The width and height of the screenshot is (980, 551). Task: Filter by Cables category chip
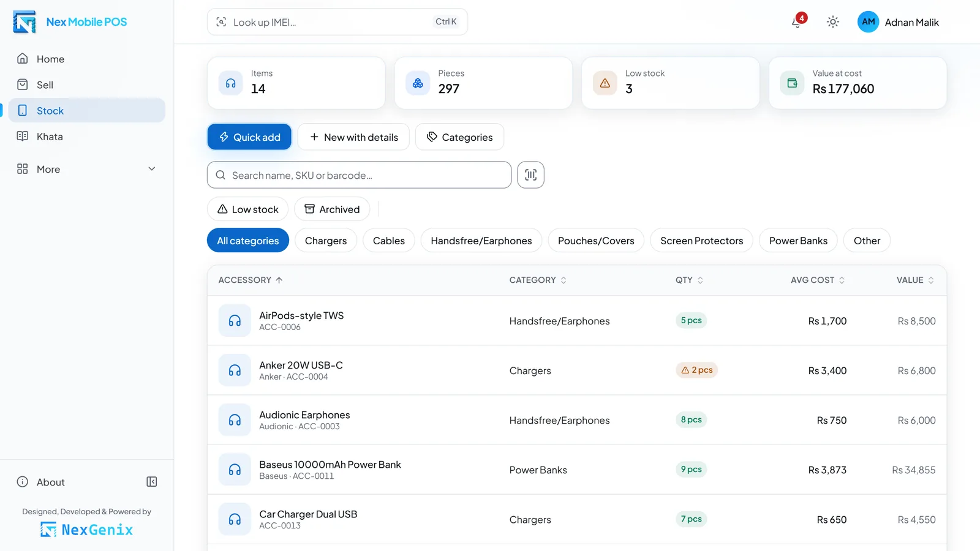(x=389, y=241)
